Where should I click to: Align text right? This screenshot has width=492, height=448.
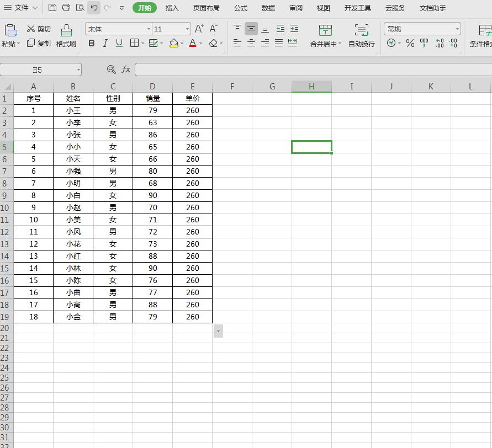[265, 43]
